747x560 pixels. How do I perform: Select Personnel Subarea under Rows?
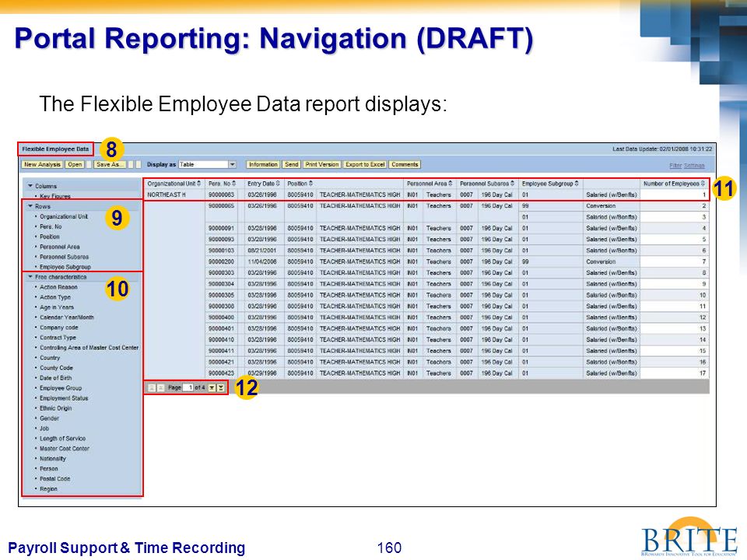click(65, 257)
